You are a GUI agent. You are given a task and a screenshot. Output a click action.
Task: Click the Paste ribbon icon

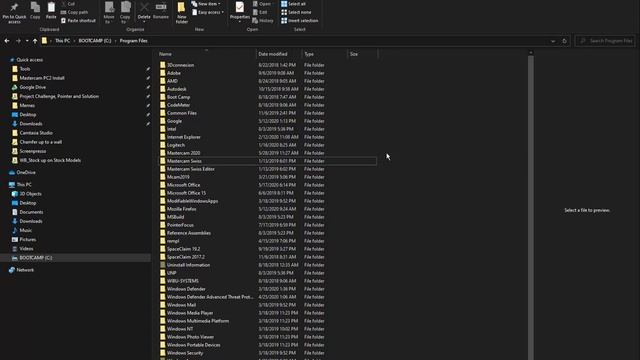coord(51,11)
